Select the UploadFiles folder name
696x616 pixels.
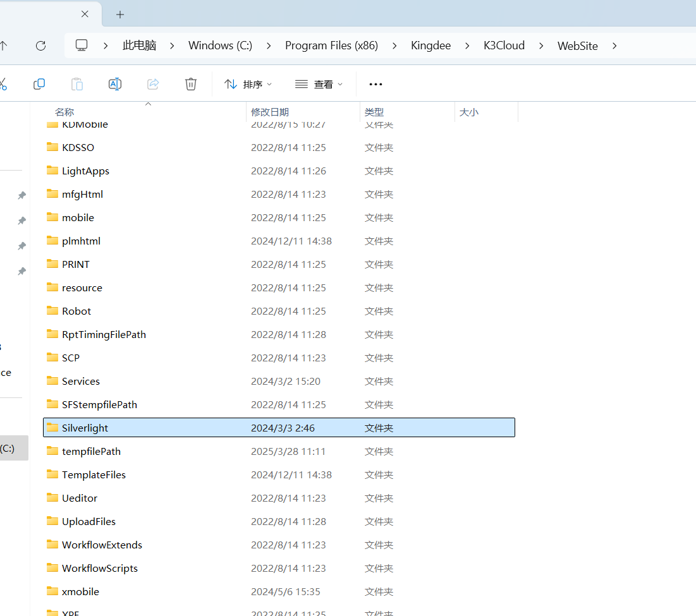pyautogui.click(x=89, y=521)
